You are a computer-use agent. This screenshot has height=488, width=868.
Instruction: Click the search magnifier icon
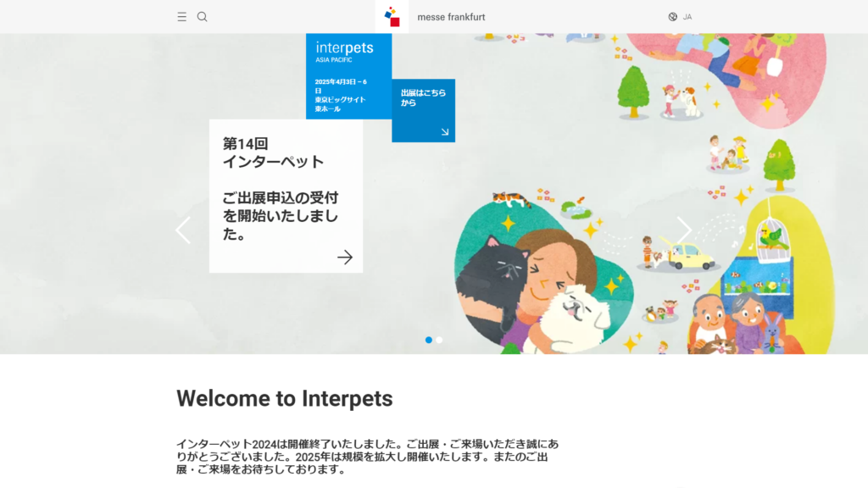point(202,17)
